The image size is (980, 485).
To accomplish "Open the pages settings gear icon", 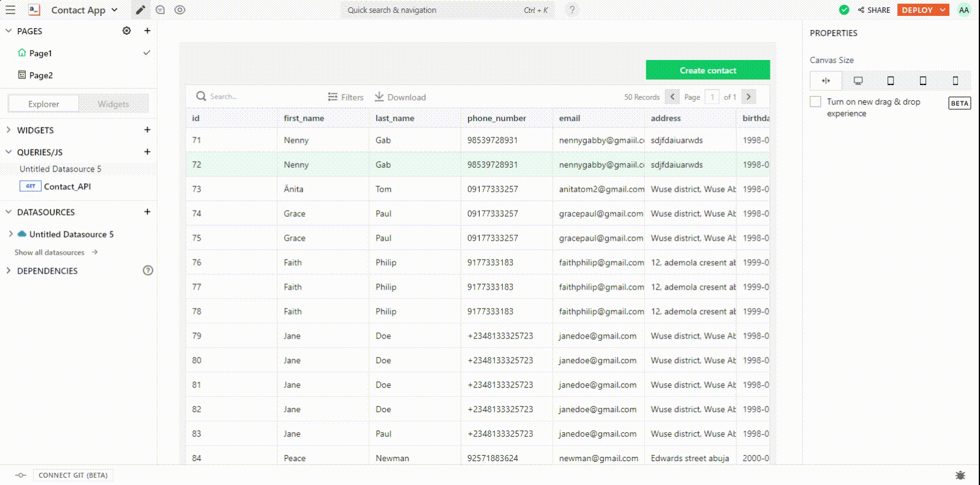I will [127, 31].
